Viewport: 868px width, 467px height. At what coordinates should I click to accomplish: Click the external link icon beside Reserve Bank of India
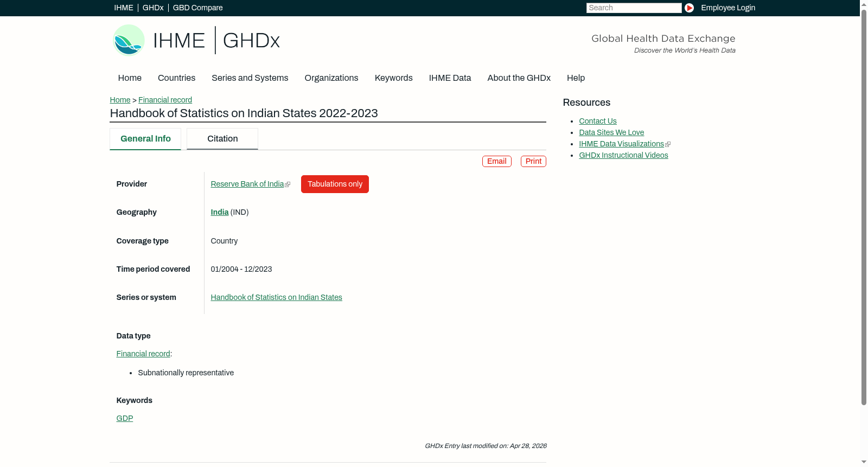click(288, 184)
